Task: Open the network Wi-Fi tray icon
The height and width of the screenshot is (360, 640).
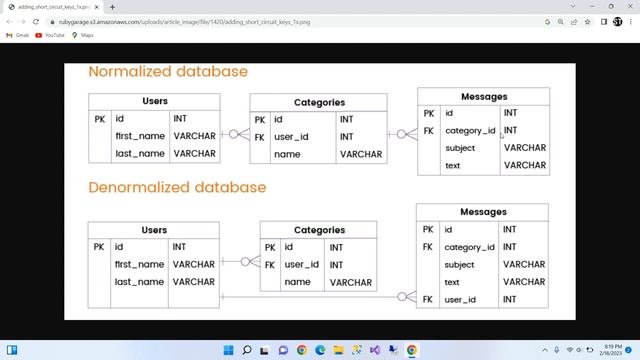Action: [x=570, y=350]
